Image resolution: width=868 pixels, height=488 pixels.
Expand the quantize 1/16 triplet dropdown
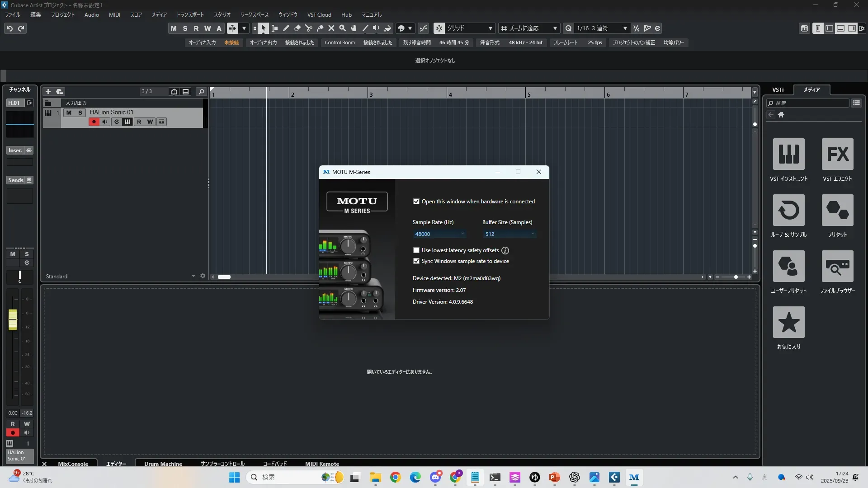click(625, 28)
